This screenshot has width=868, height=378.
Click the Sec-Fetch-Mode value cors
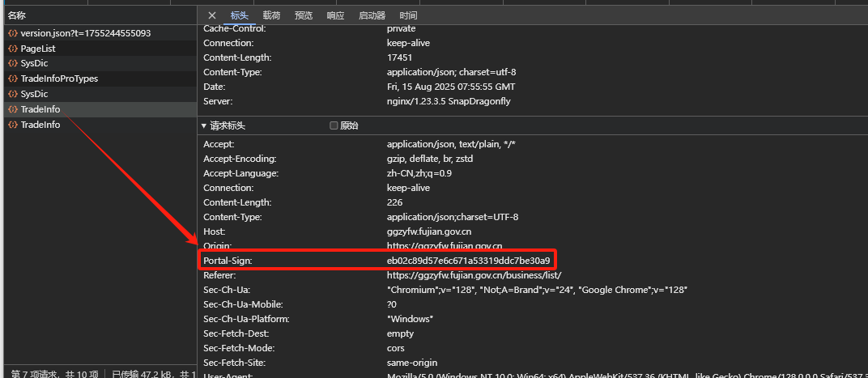coord(396,348)
